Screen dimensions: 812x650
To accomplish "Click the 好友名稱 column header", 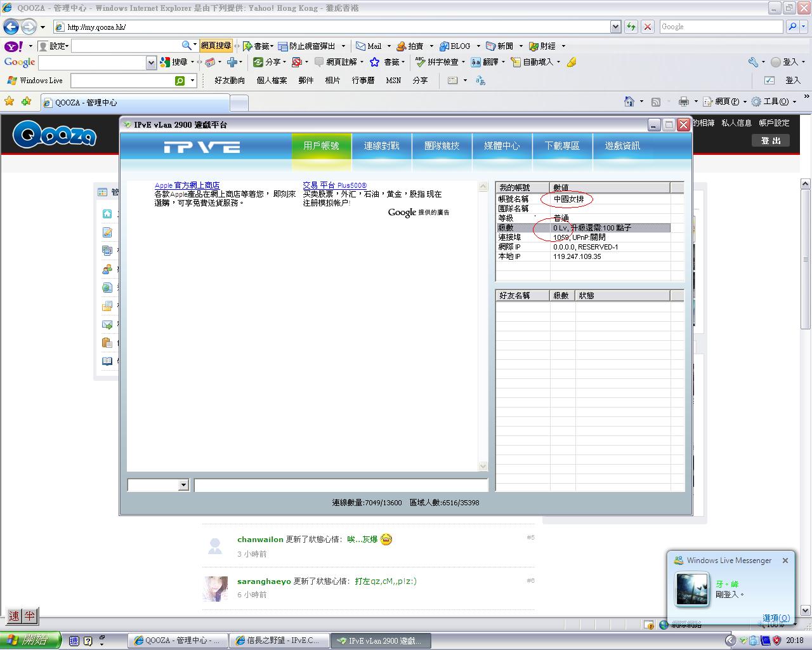I will pyautogui.click(x=523, y=296).
